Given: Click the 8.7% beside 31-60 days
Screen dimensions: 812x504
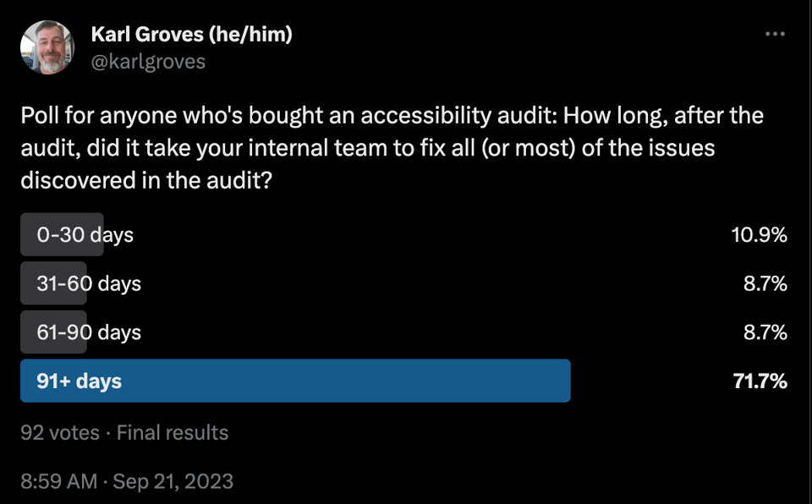Looking at the screenshot, I should click(765, 283).
